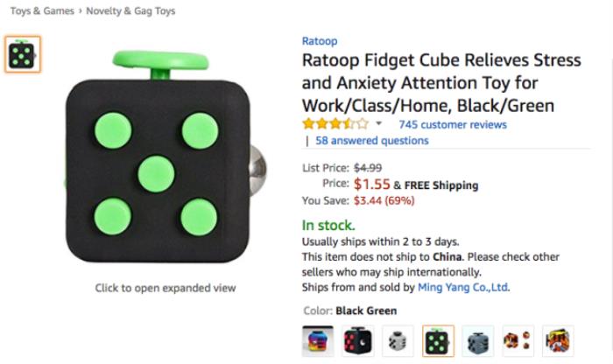
Task: Choose the black and red cube swatch
Action: (358, 341)
